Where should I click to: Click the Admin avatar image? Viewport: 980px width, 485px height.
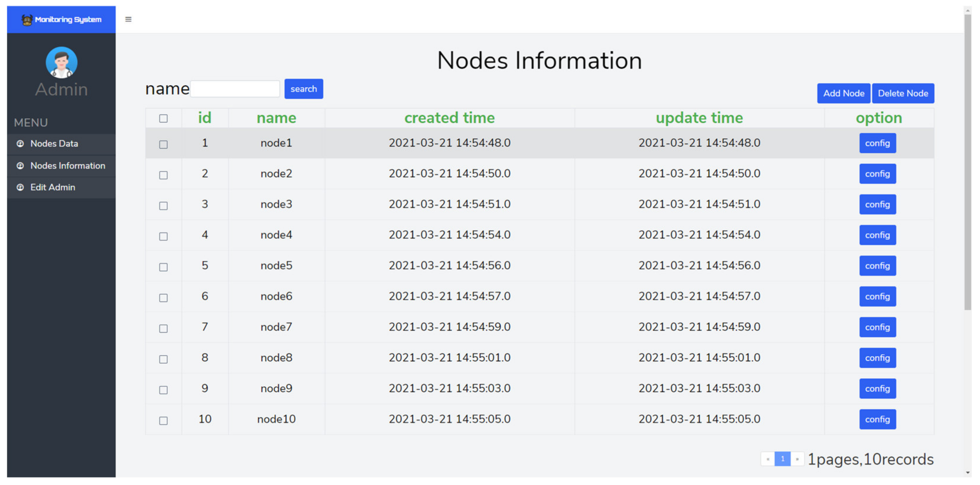(61, 62)
